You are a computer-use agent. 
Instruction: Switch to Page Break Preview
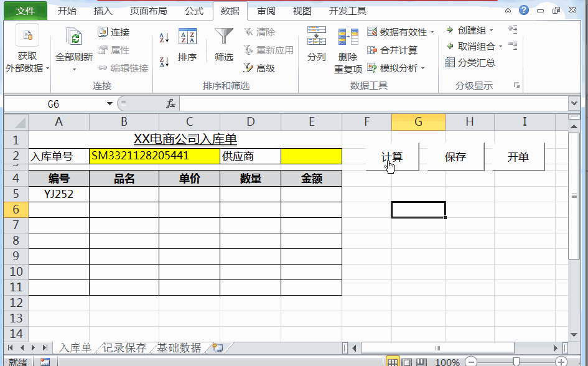point(421,362)
